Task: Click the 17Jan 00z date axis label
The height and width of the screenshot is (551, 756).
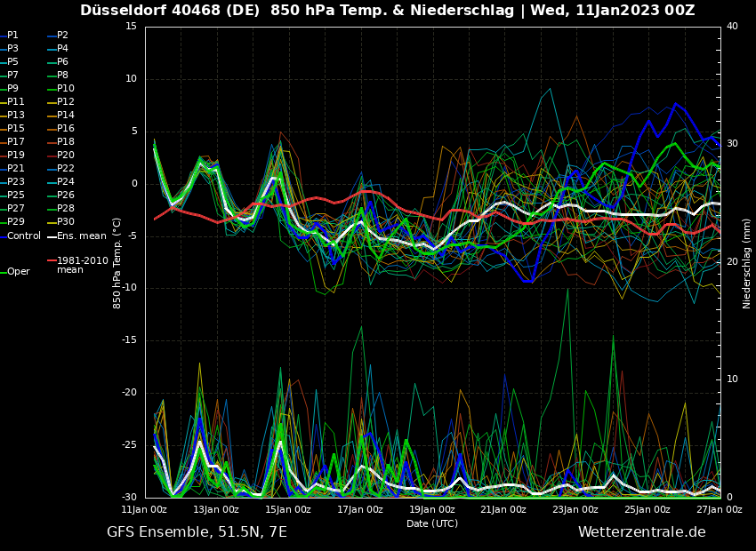Action: (360, 510)
